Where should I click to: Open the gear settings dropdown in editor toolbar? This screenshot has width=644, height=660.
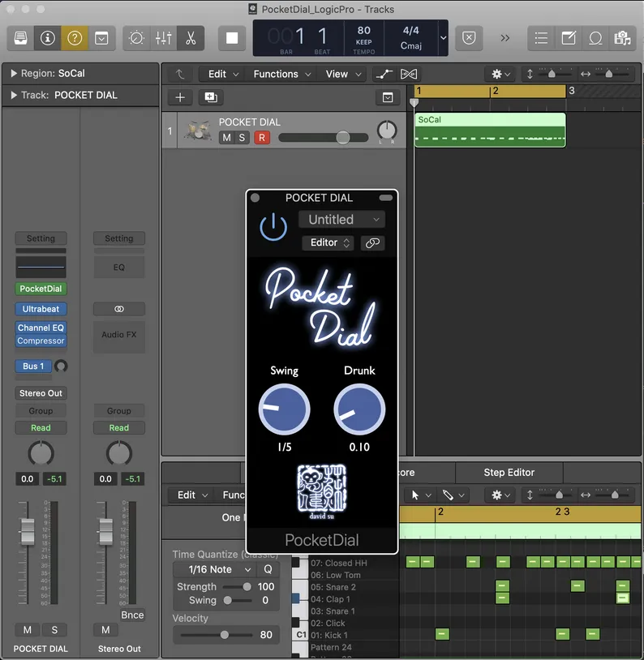pos(500,495)
